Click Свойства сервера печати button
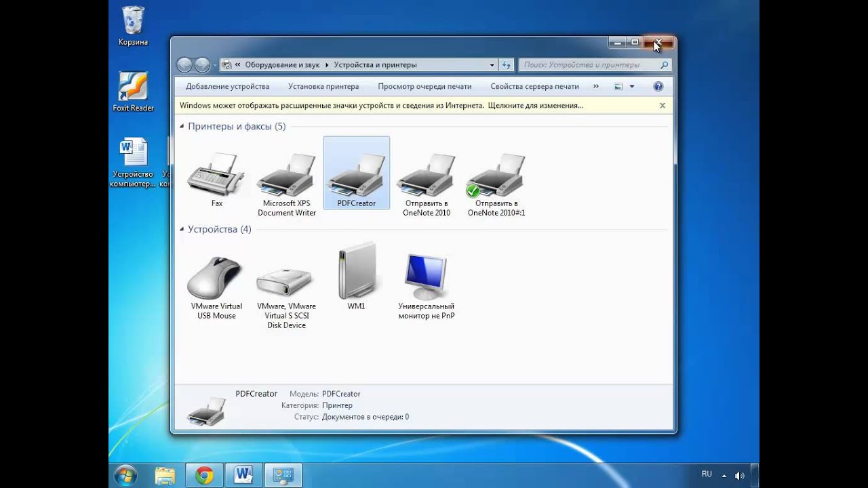 (x=534, y=87)
